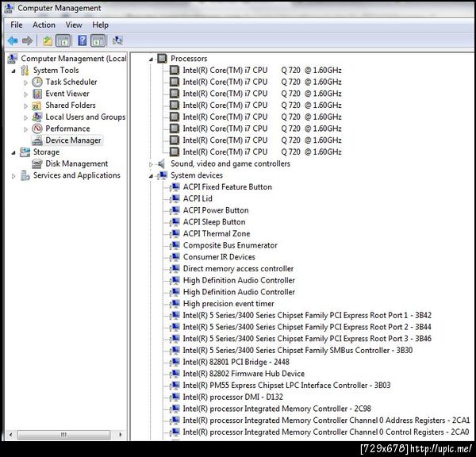Select the Device Manager tree item
Screen dimensions: 476x457
click(x=73, y=140)
